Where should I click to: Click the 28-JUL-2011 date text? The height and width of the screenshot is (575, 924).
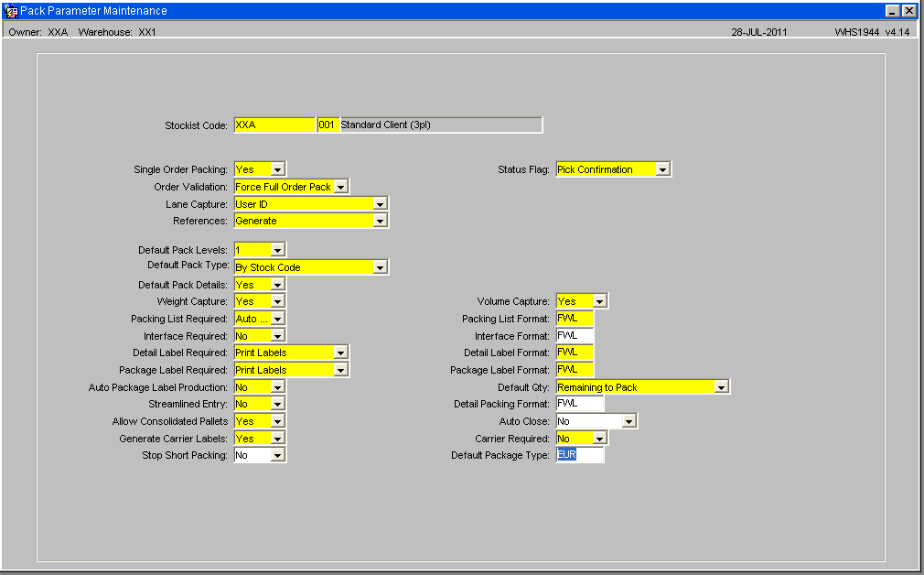tap(759, 32)
